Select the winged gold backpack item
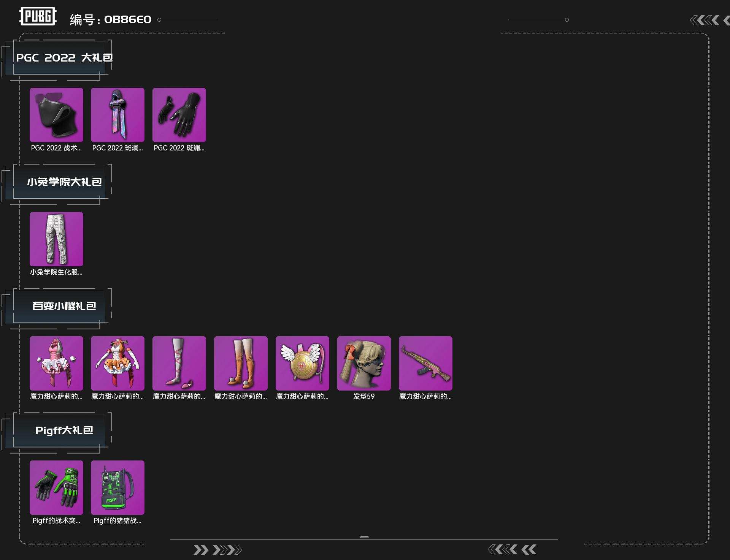The width and height of the screenshot is (730, 560). (x=302, y=363)
